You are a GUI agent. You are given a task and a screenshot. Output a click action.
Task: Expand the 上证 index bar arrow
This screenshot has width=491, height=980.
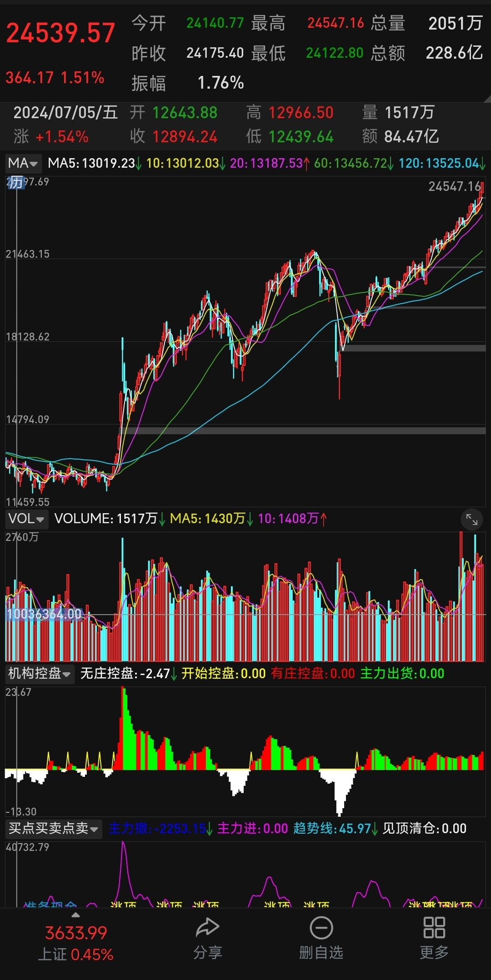pos(76,915)
